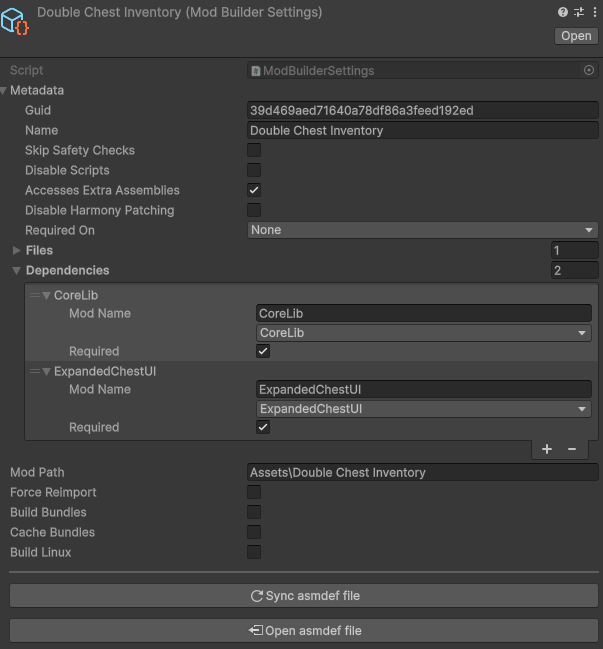This screenshot has width=603, height=649.
Task: Click the object picker circle for Script
Action: (589, 70)
